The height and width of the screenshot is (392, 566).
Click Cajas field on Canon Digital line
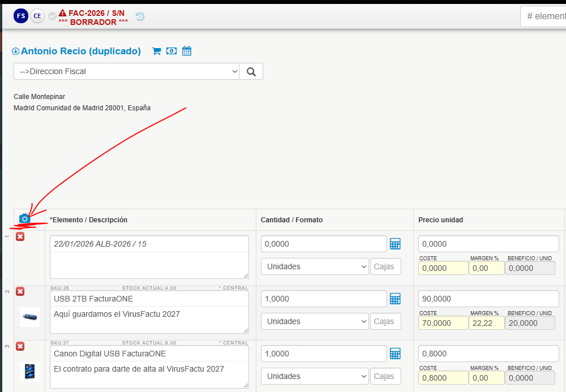pos(385,376)
